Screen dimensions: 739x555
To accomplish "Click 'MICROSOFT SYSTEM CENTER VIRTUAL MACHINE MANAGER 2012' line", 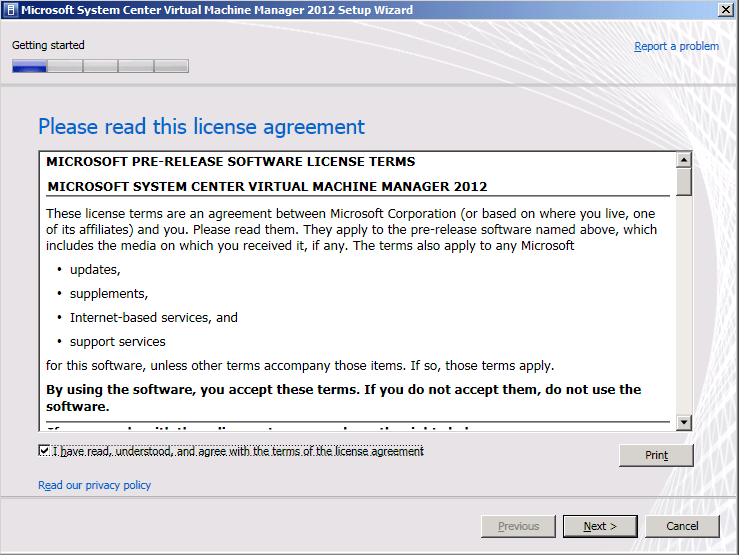I will (267, 187).
